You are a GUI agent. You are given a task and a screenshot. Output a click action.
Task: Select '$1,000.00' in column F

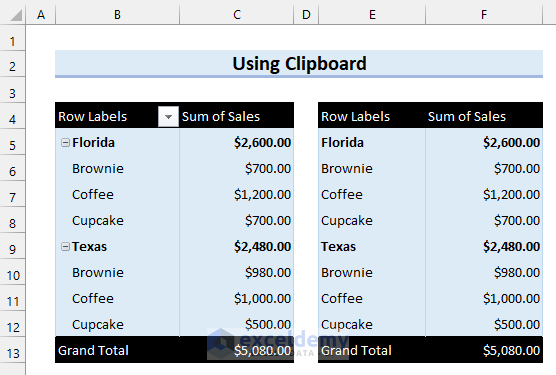(484, 298)
